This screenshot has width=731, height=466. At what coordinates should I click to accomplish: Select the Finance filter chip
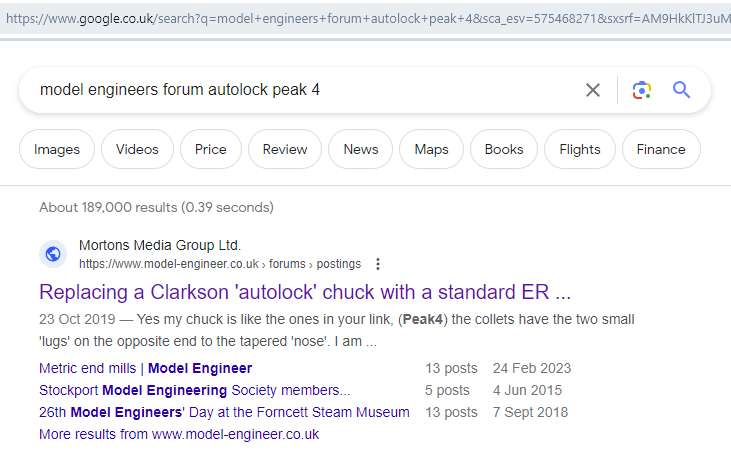click(661, 149)
